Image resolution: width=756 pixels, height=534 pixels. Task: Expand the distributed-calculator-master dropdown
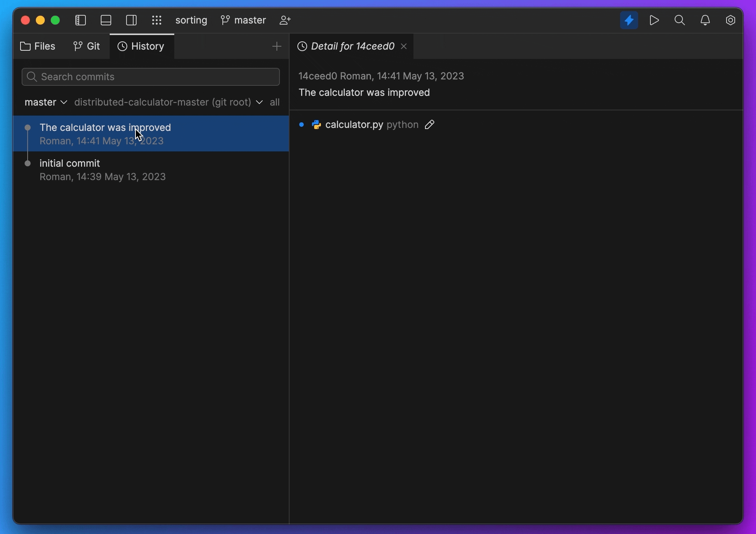point(259,102)
